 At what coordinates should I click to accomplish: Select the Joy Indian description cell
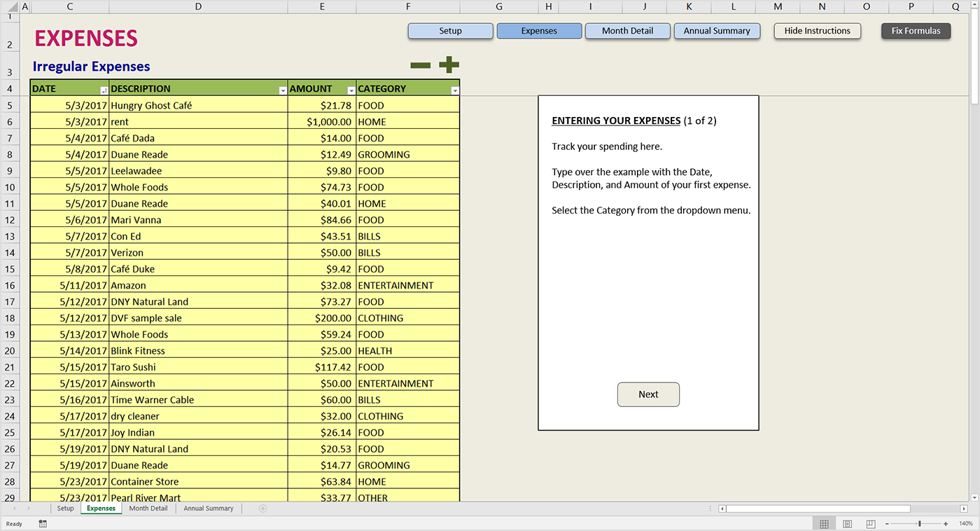pyautogui.click(x=198, y=432)
